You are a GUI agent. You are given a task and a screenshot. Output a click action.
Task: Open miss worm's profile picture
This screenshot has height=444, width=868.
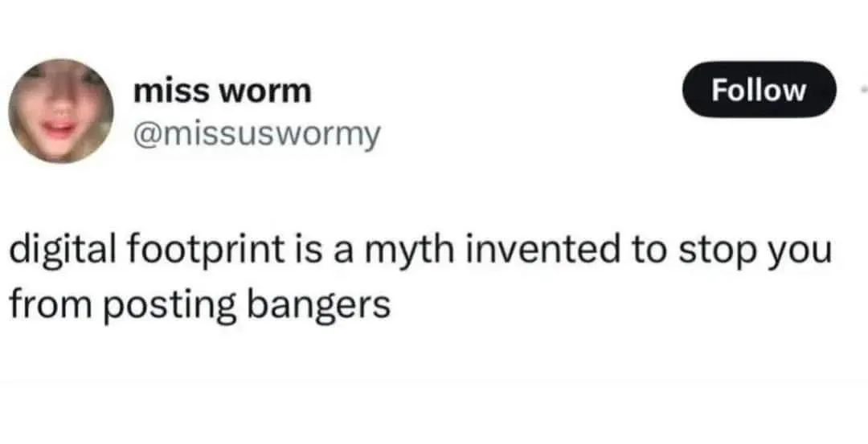pos(61,111)
